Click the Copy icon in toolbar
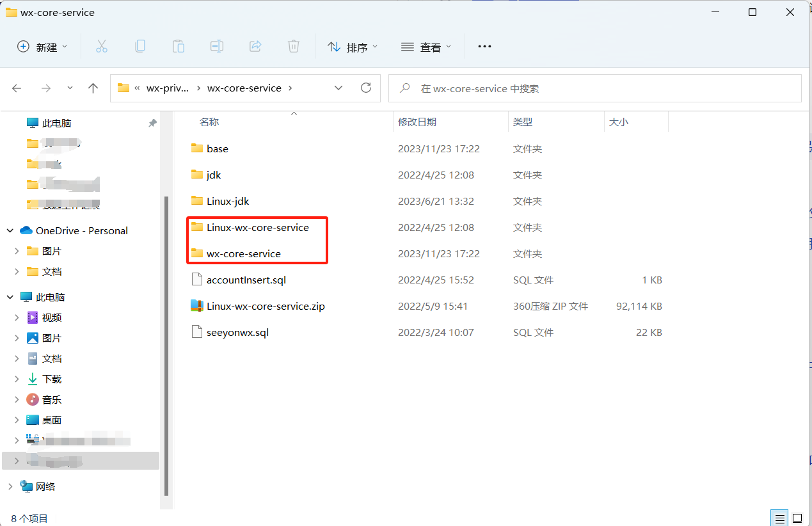This screenshot has width=812, height=526. click(139, 46)
